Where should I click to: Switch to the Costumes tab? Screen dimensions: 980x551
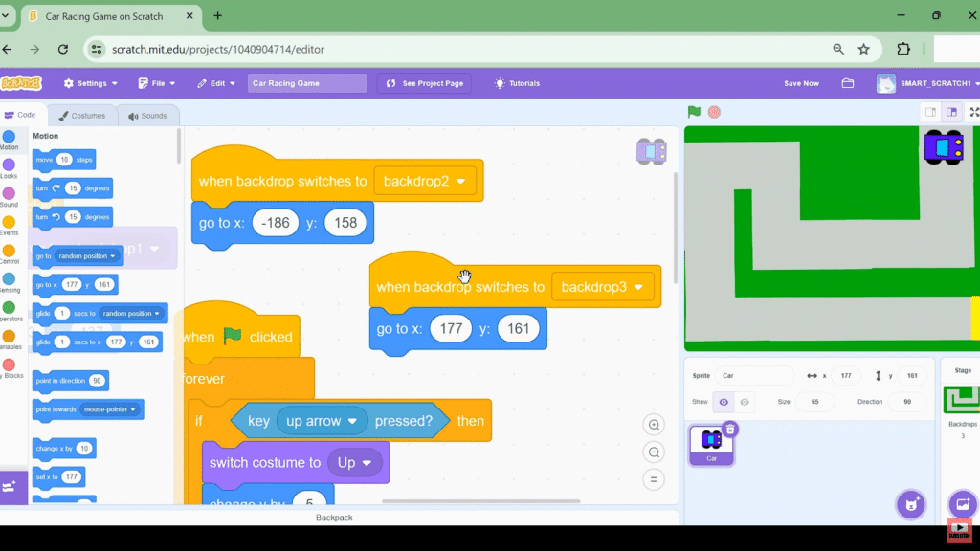pos(84,115)
